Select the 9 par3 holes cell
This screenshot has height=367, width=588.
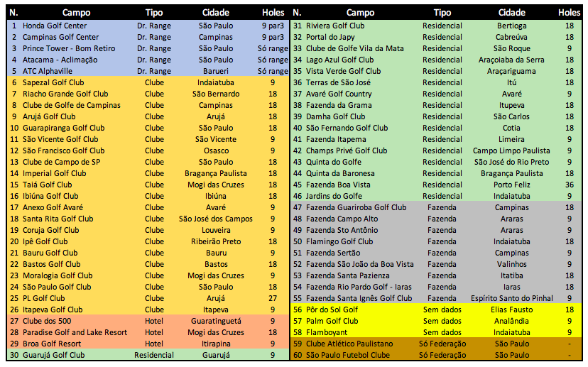click(x=273, y=26)
